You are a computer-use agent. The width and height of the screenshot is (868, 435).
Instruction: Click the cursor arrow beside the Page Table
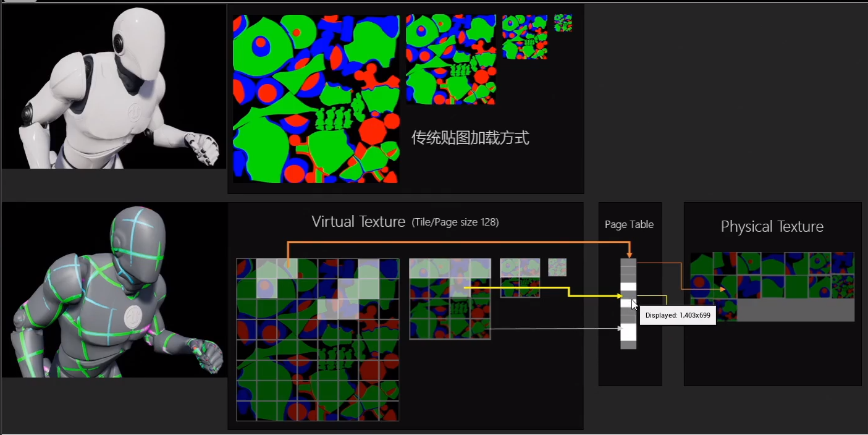(634, 305)
